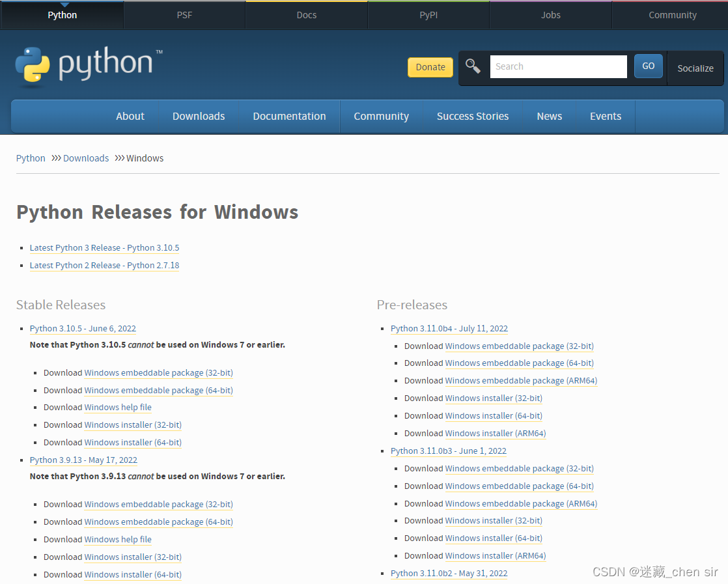The height and width of the screenshot is (584, 728).
Task: Download 3.11.0b3 Windows installer (64-bit)
Action: tap(494, 538)
